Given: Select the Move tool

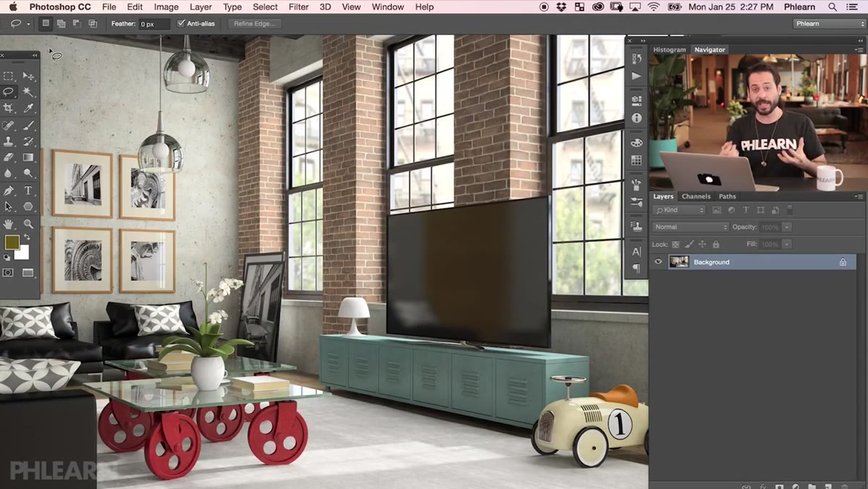Looking at the screenshot, I should pos(28,76).
